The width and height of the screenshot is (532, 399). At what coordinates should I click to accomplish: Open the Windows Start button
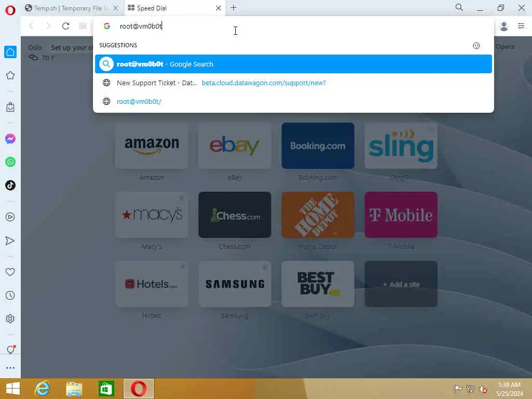click(x=13, y=389)
